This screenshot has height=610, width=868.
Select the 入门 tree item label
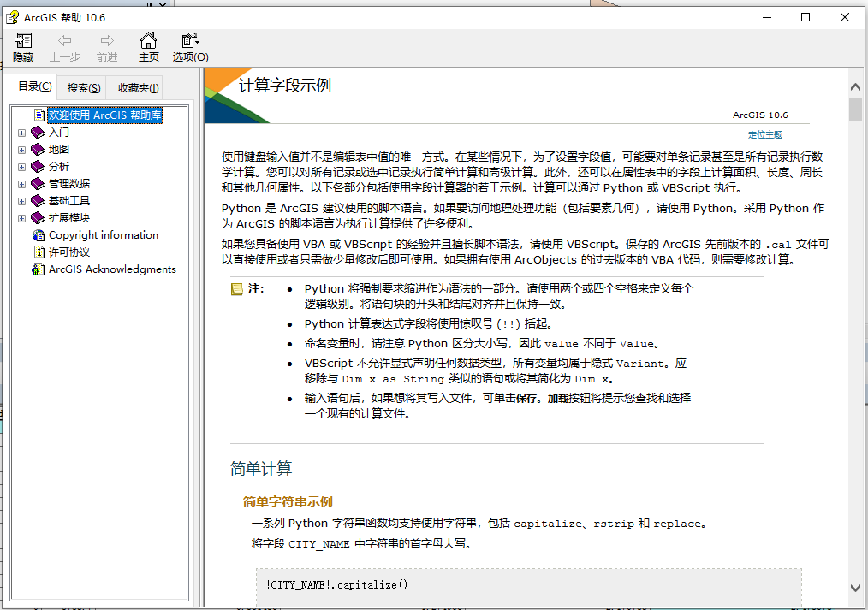(59, 132)
